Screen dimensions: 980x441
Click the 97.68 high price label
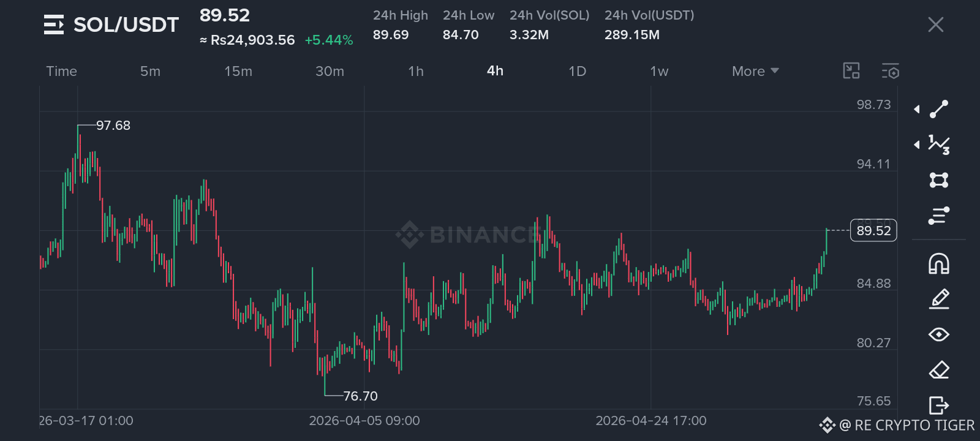click(x=113, y=126)
